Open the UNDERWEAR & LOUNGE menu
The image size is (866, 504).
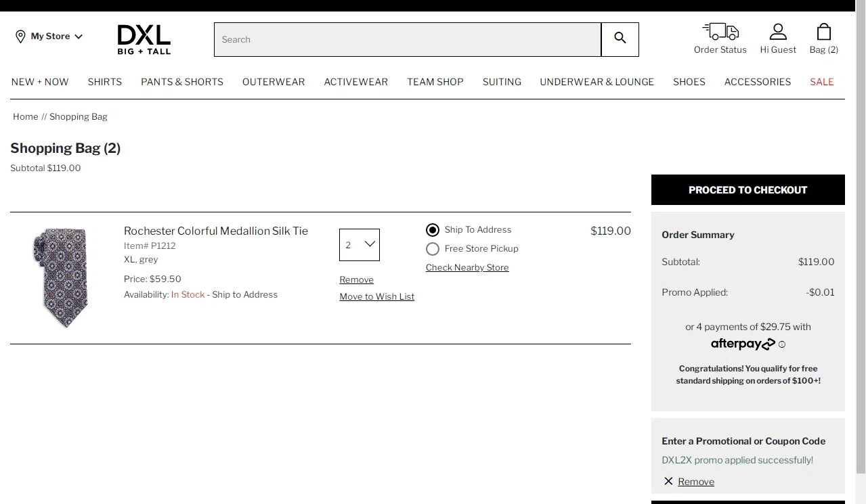point(597,82)
